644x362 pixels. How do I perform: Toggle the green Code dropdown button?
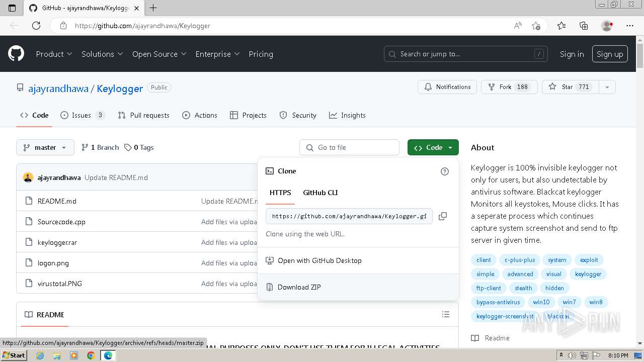433,147
